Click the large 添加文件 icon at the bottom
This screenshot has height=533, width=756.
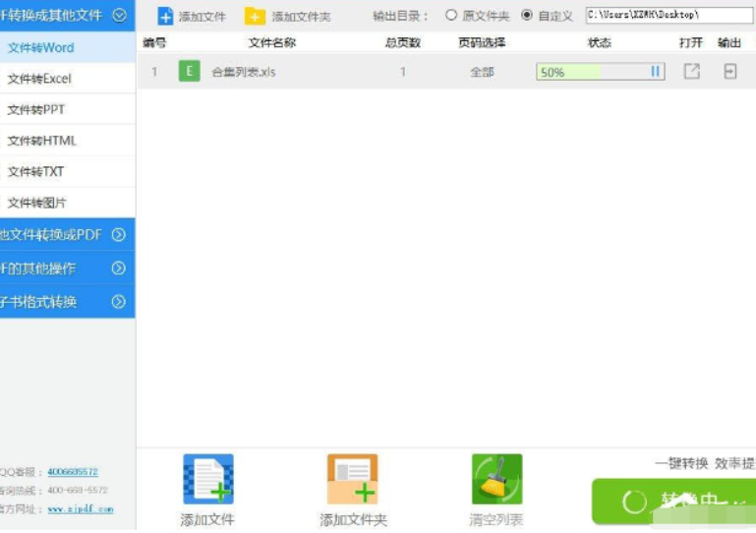tap(208, 479)
